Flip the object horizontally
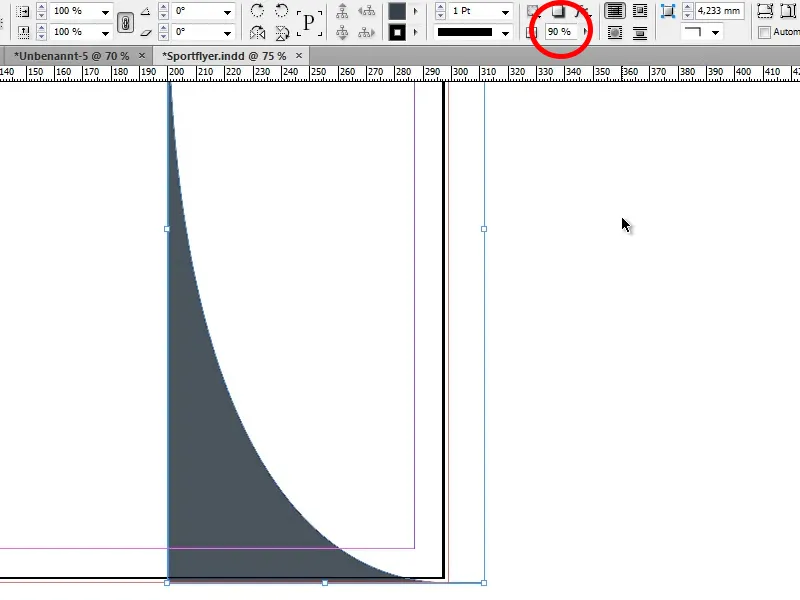 (257, 33)
